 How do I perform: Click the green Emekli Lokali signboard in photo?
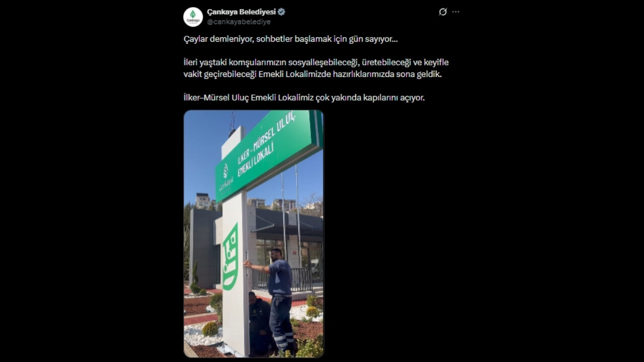[x=269, y=154]
